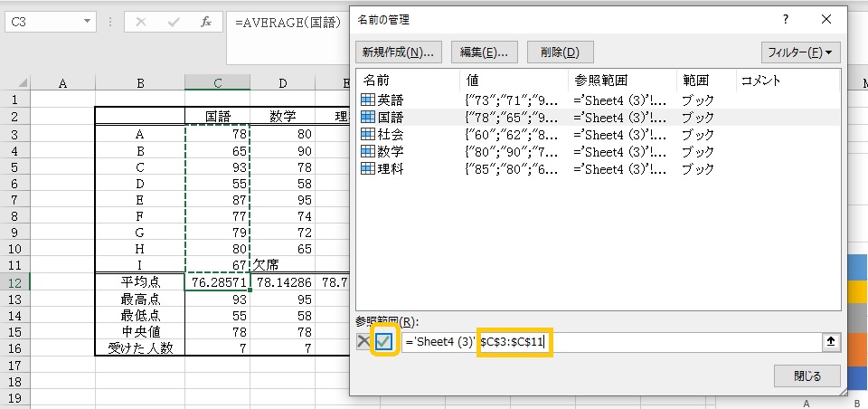The height and width of the screenshot is (409, 868).
Task: Select the 社会 name entry
Action: [391, 134]
